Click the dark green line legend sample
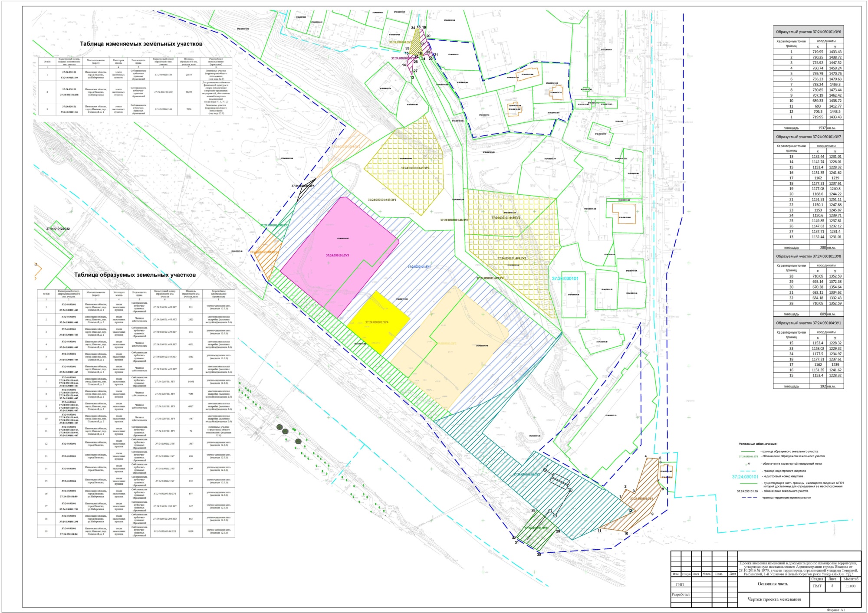868x613 pixels. (748, 451)
